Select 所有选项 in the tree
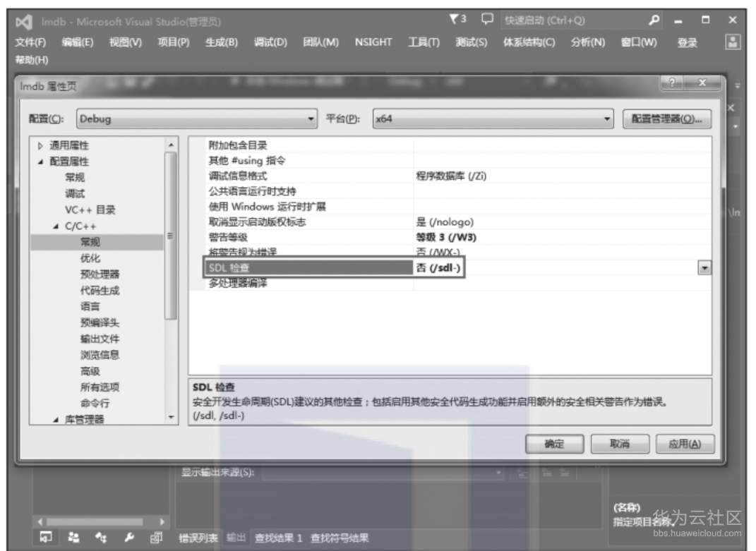Image resolution: width=756 pixels, height=551 pixels. pyautogui.click(x=100, y=387)
